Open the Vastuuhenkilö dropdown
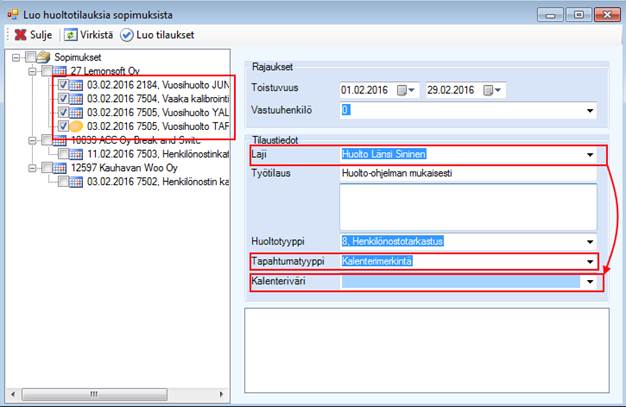This screenshot has height=407, width=626. tap(590, 111)
